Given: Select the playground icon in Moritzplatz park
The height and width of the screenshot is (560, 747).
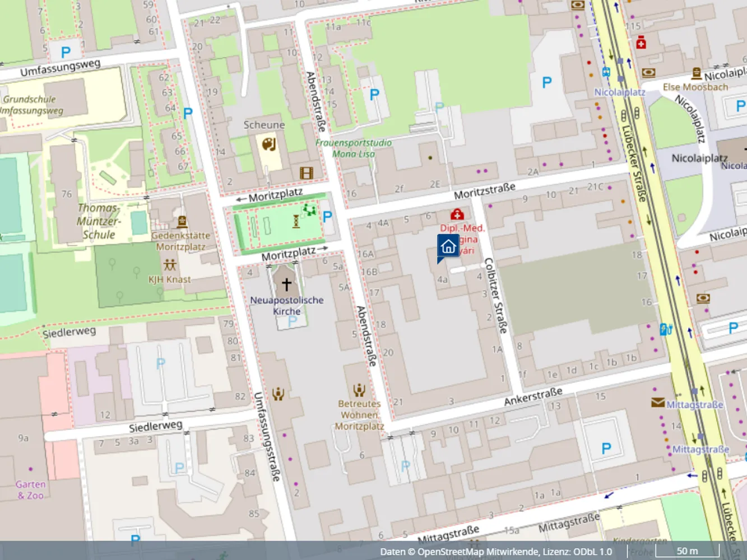Looking at the screenshot, I should (309, 211).
